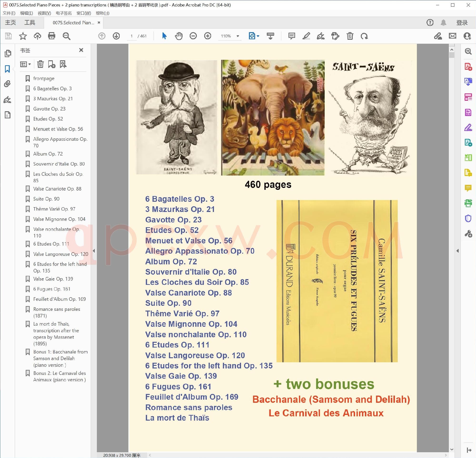Screen dimensions: 476x458
Task: Toggle the bookmarks panel icon in sidebar
Action: tap(7, 69)
